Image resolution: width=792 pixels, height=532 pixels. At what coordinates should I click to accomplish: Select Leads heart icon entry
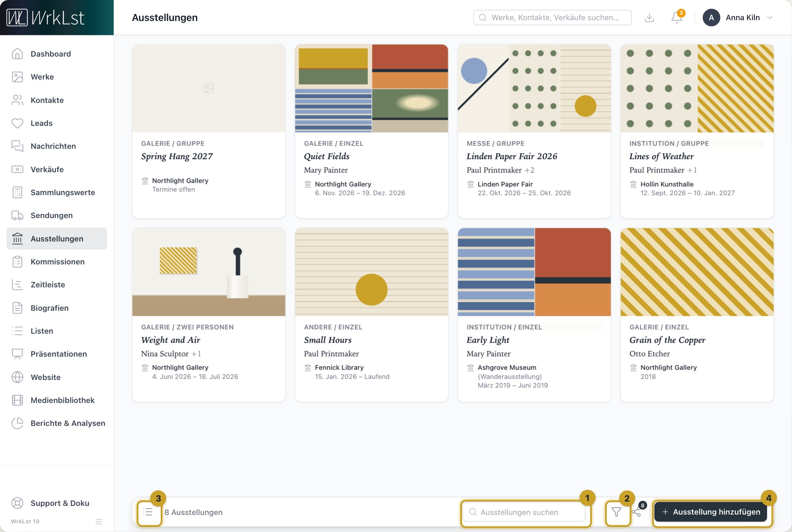(57, 123)
